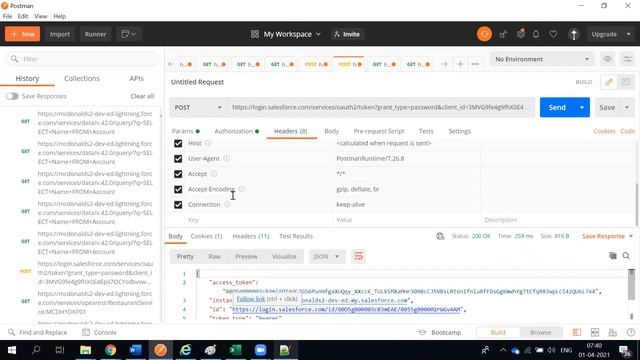The image size is (640, 360).
Task: Open the tab options ellipsis icon
Action: pyautogui.click(x=475, y=64)
